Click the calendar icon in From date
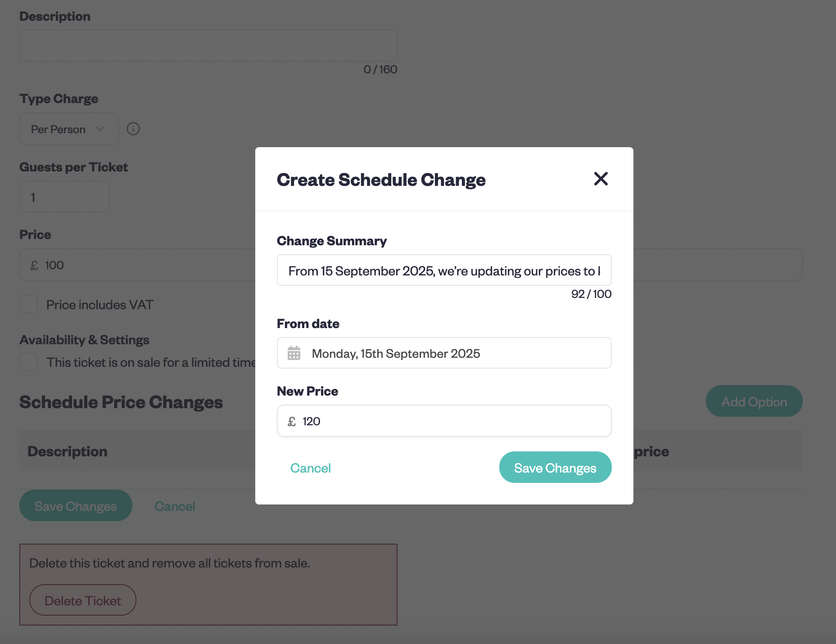This screenshot has width=836, height=644. tap(294, 353)
